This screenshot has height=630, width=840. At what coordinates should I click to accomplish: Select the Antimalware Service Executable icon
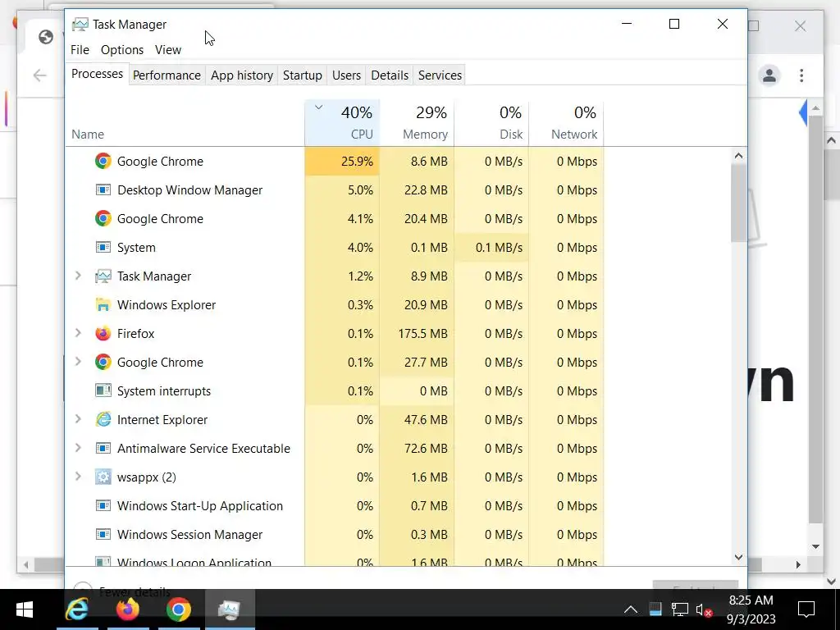[103, 448]
